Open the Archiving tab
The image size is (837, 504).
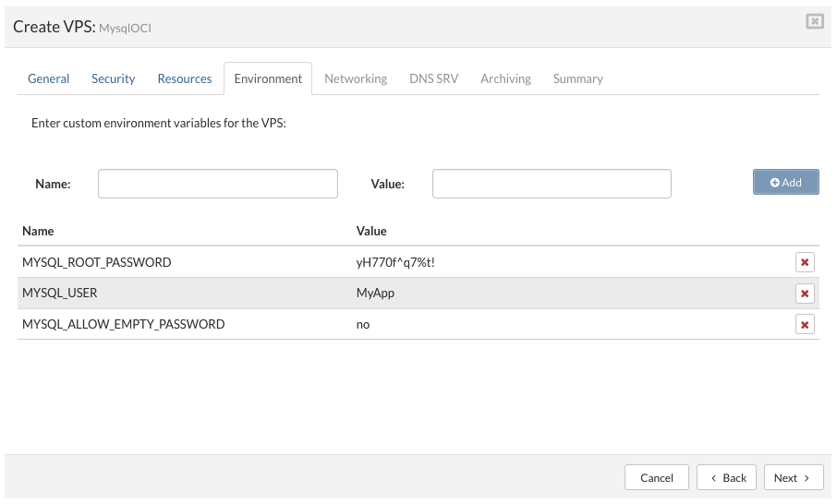[x=505, y=78]
